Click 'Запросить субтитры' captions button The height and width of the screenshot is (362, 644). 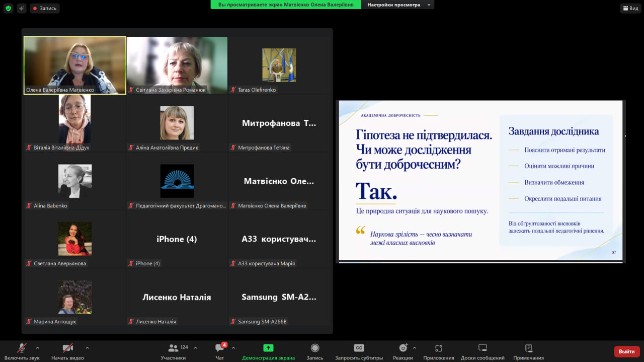click(359, 351)
